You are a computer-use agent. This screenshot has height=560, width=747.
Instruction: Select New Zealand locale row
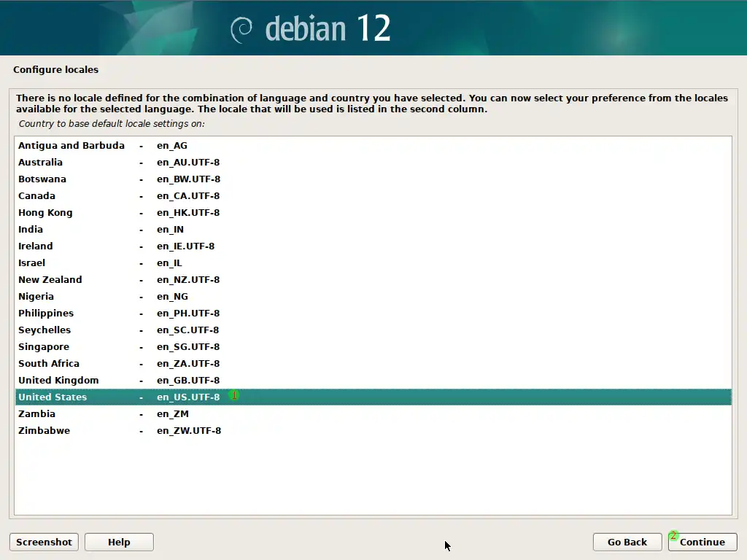[50, 280]
